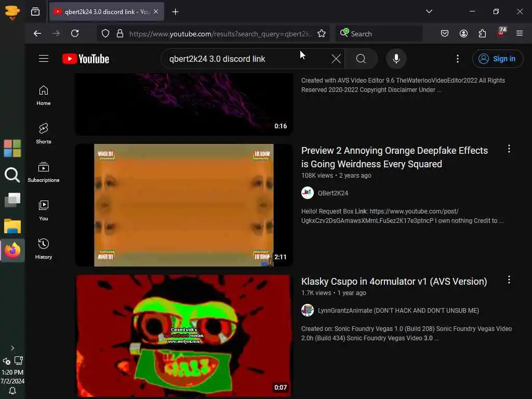
Task: Click the browser Search field
Action: tap(379, 34)
